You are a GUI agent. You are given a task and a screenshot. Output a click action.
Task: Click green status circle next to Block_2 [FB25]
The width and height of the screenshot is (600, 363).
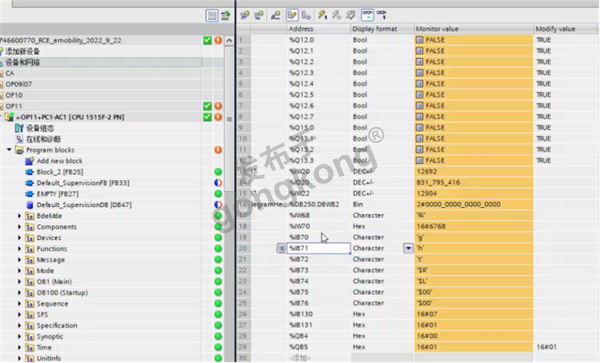pos(218,172)
